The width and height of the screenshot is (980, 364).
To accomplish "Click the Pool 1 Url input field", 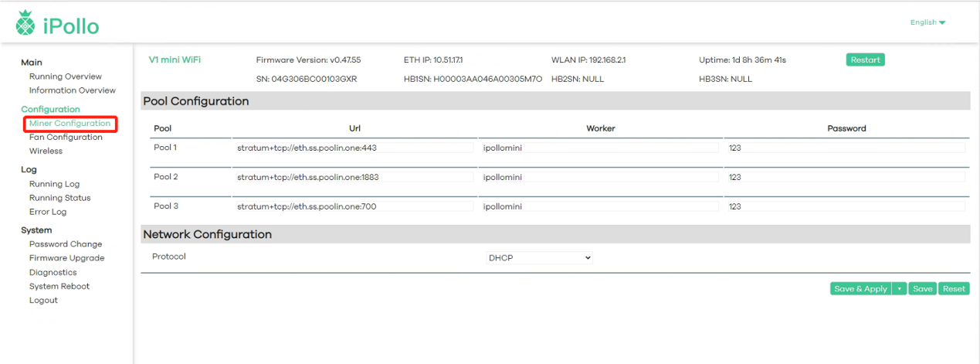I will [354, 148].
